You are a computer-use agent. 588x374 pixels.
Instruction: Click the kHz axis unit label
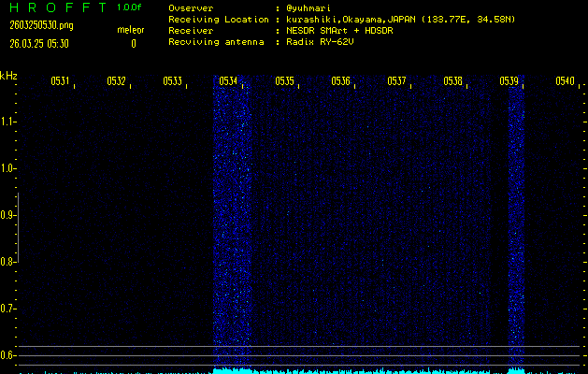(8, 76)
